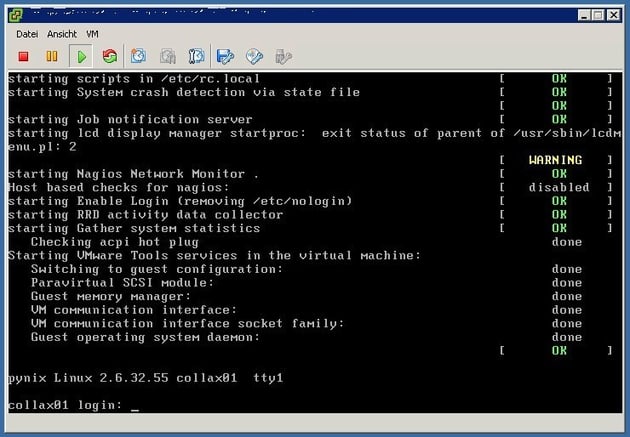The image size is (630, 437).
Task: Open the snapshot manager icon
Action: (196, 56)
